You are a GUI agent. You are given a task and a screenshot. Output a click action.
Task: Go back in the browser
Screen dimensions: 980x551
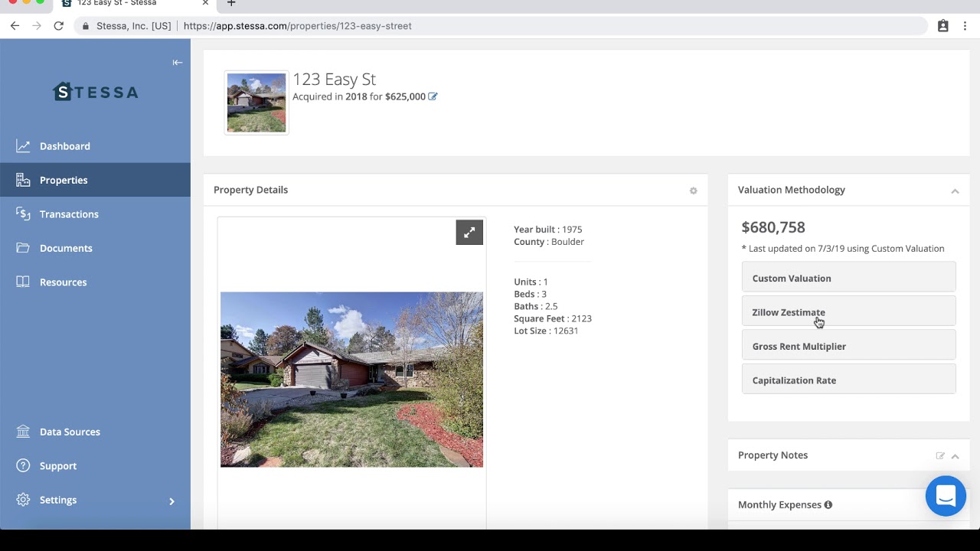[15, 26]
